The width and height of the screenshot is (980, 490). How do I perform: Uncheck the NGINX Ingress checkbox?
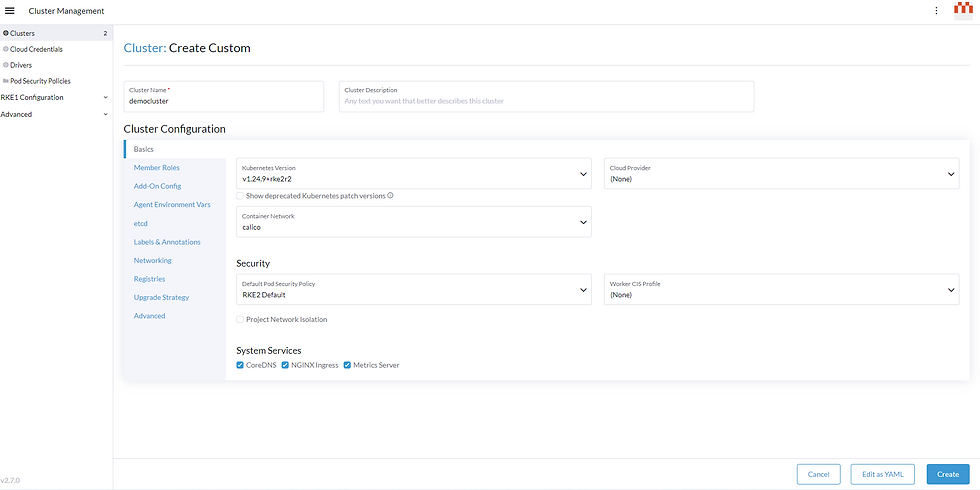point(285,365)
